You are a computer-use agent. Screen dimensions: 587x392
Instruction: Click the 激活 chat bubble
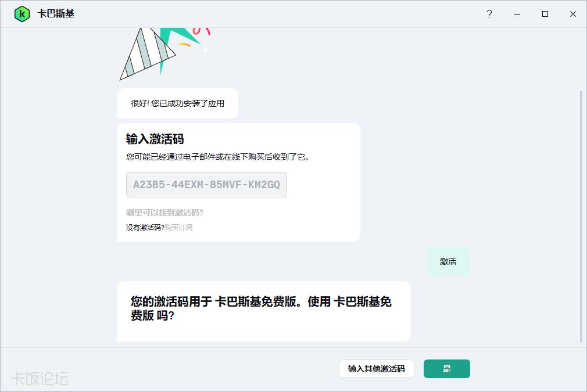click(x=448, y=261)
